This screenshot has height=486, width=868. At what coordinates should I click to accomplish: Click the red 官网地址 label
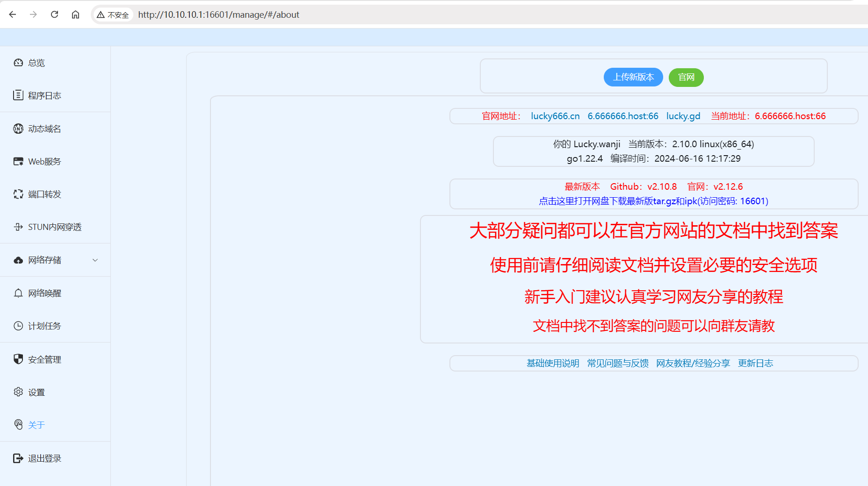pos(501,116)
